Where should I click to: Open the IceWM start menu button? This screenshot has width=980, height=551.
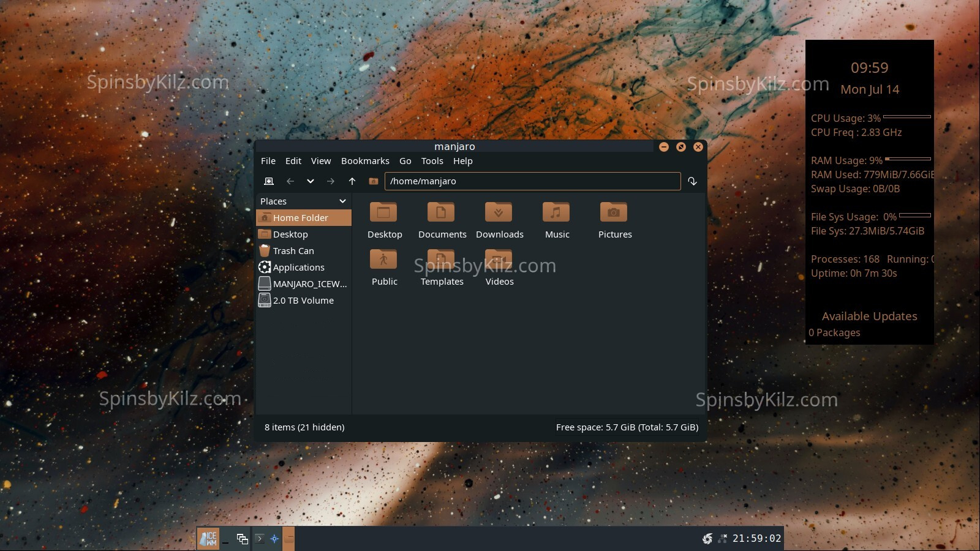point(208,539)
